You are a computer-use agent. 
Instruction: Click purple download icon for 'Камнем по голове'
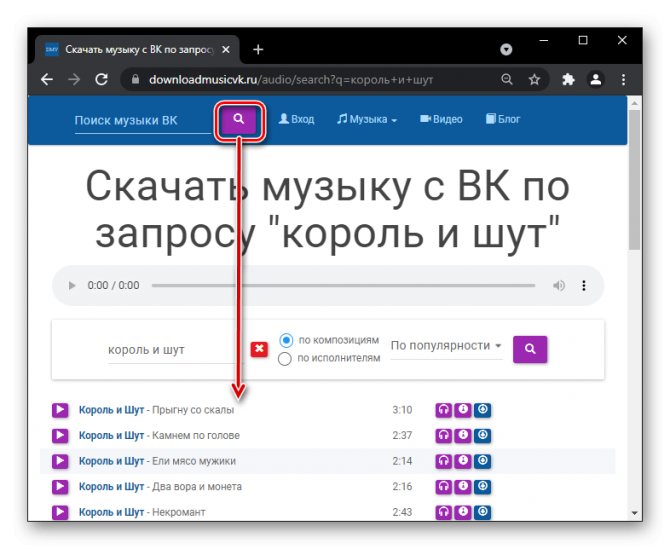click(463, 435)
